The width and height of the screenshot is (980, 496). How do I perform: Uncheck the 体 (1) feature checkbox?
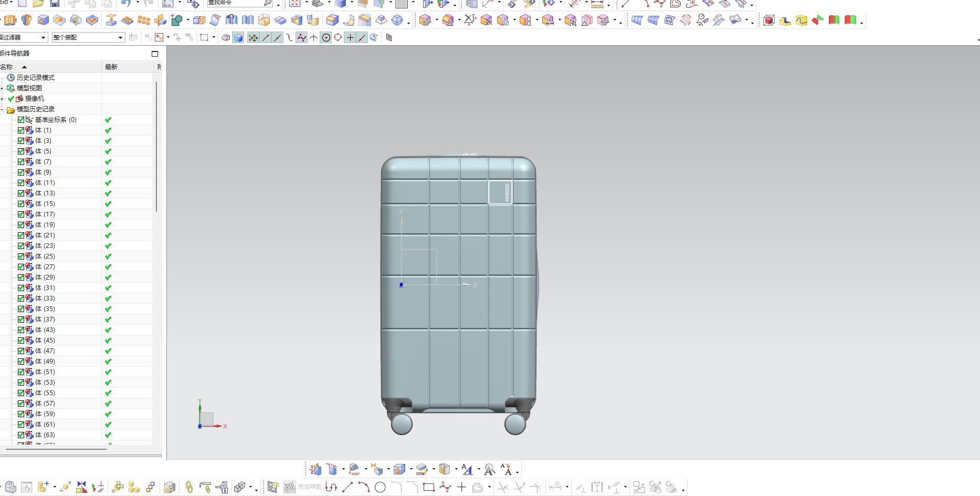[x=21, y=130]
